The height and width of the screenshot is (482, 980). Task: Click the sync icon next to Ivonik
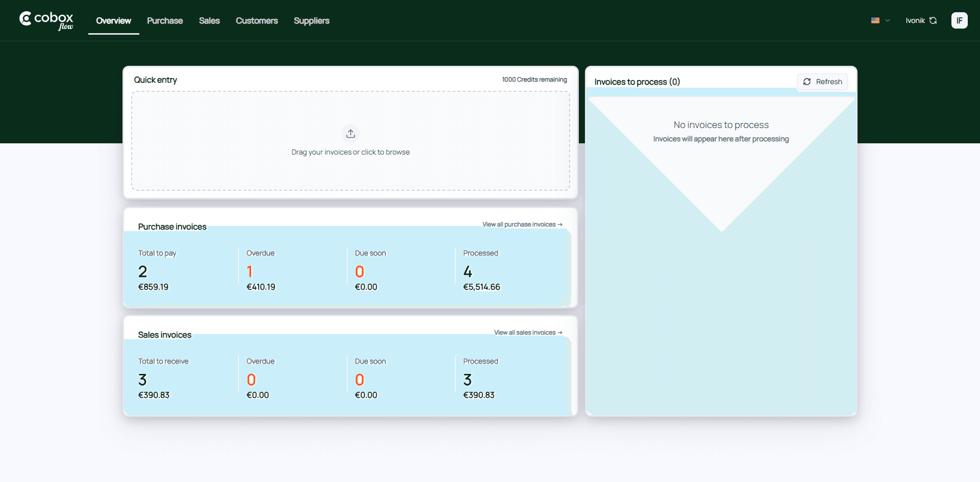pyautogui.click(x=934, y=20)
